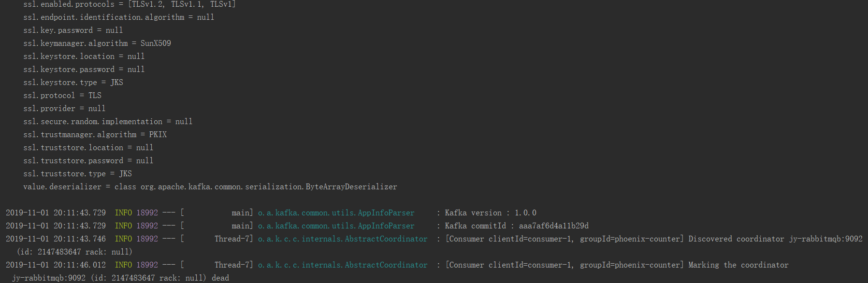Click ssl.secure.random.implementation line
868x283 pixels.
[x=108, y=122]
